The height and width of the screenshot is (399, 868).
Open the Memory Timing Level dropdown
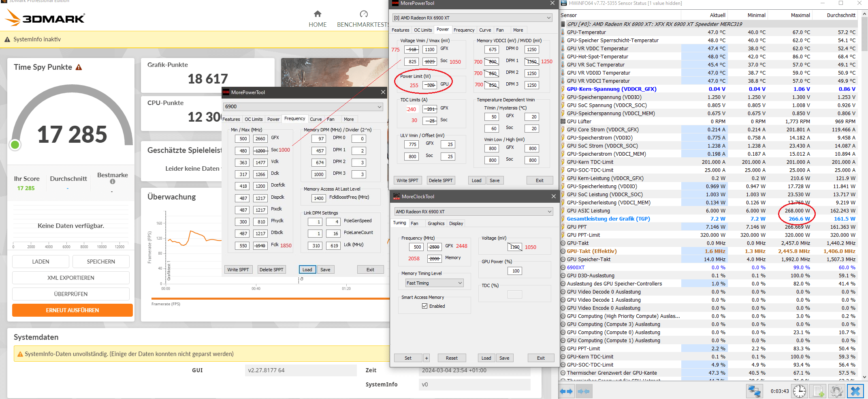435,283
